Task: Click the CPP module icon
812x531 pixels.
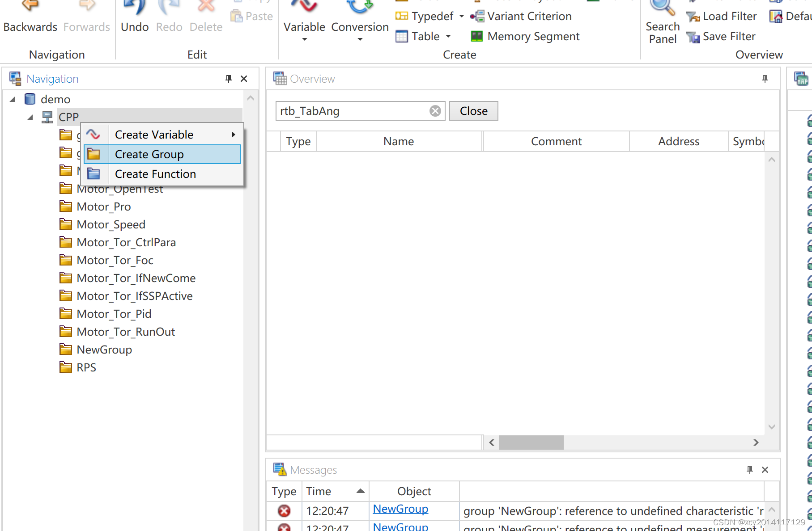Action: point(47,117)
